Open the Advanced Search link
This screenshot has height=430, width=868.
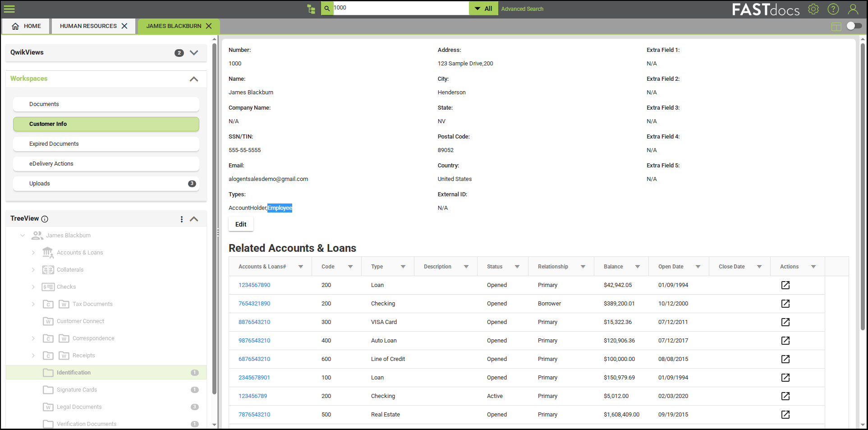click(x=522, y=9)
